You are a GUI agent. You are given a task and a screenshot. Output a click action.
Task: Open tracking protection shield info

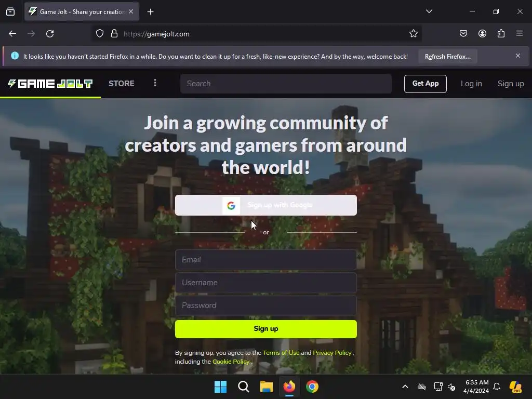pyautogui.click(x=99, y=34)
